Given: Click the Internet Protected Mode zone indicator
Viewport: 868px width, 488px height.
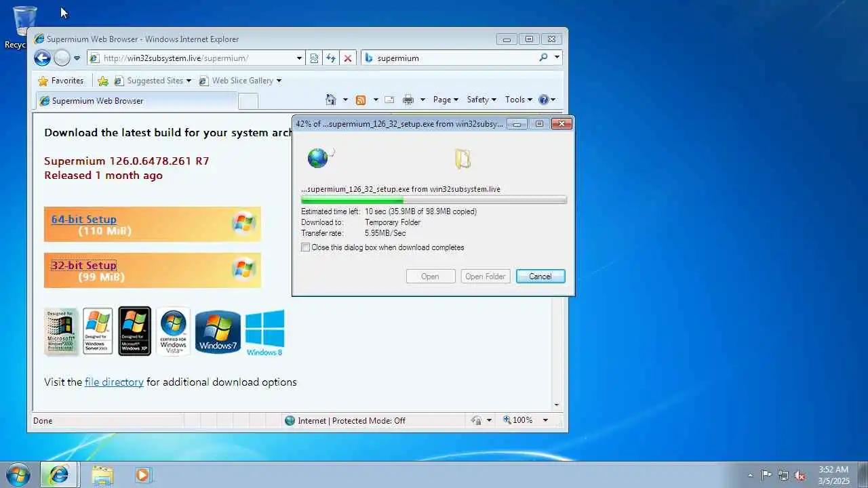Looking at the screenshot, I should pos(345,421).
